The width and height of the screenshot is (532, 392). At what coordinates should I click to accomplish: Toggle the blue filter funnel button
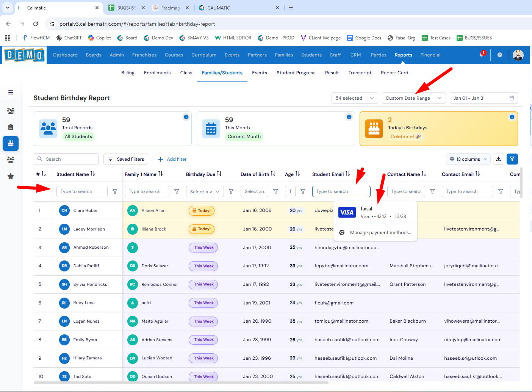coord(512,159)
